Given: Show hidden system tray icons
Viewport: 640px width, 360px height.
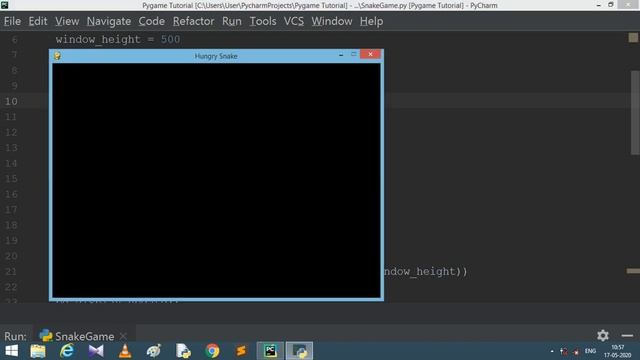Looking at the screenshot, I should point(552,351).
